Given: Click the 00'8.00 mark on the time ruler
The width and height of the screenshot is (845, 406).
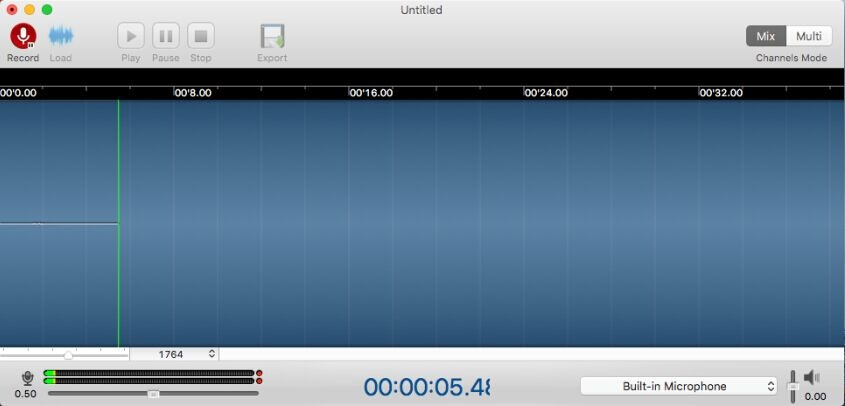Looking at the screenshot, I should click(192, 93).
